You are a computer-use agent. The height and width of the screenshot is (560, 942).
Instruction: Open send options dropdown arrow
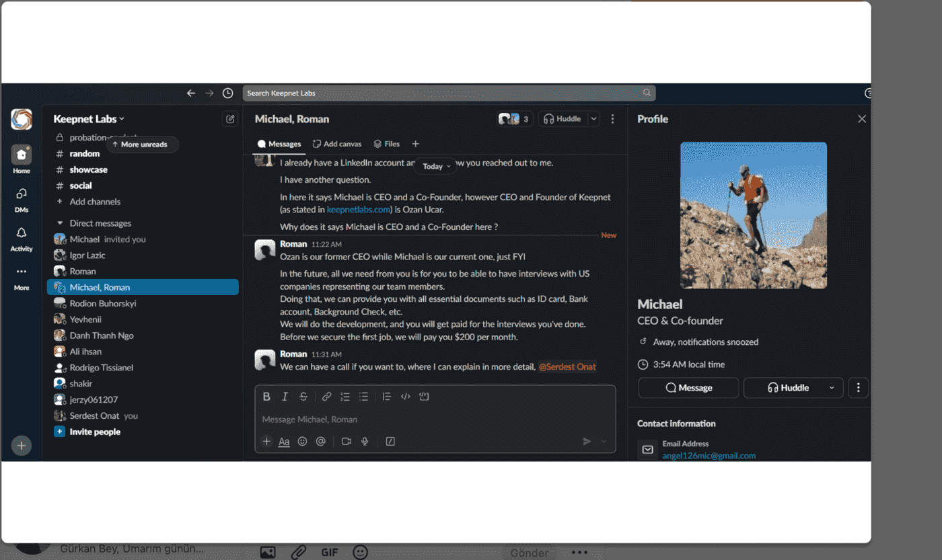(604, 442)
